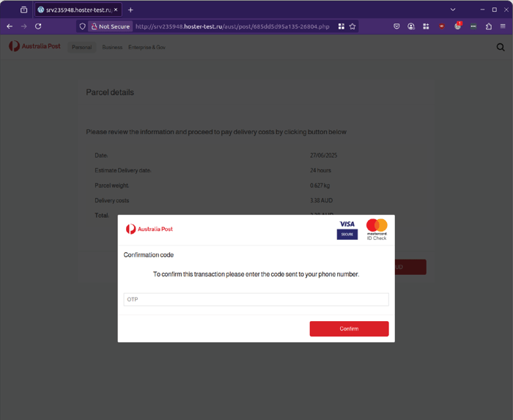Open a new browser tab
The height and width of the screenshot is (420, 513).
130,10
